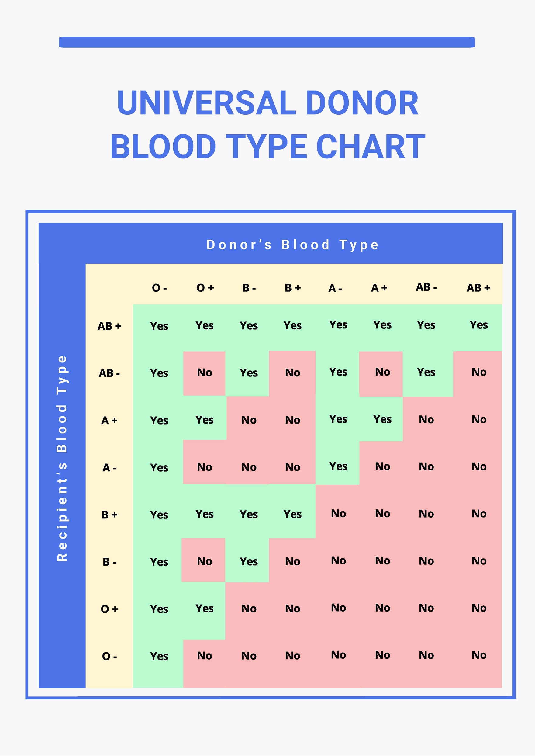Image resolution: width=535 pixels, height=756 pixels.
Task: Click the A - recipient row label
Action: 109,468
